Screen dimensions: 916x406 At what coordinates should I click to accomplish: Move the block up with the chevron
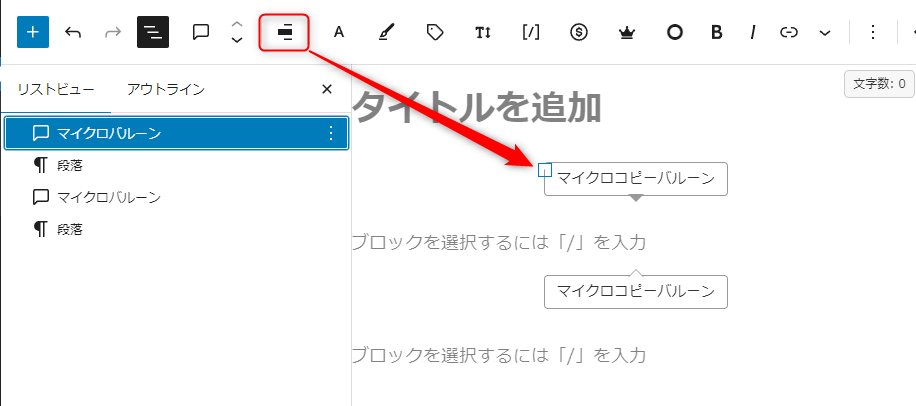pos(237,24)
